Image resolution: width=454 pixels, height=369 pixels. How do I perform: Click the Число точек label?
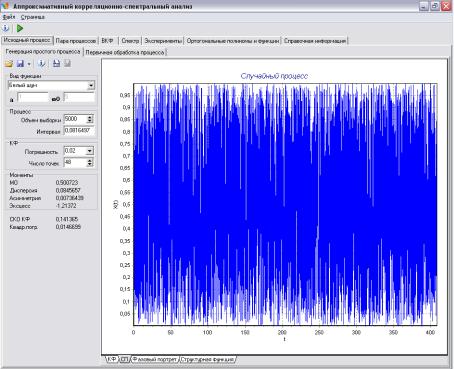(44, 163)
